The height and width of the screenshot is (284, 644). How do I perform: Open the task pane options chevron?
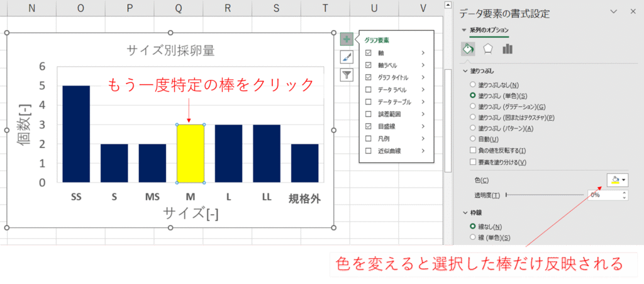pyautogui.click(x=615, y=11)
